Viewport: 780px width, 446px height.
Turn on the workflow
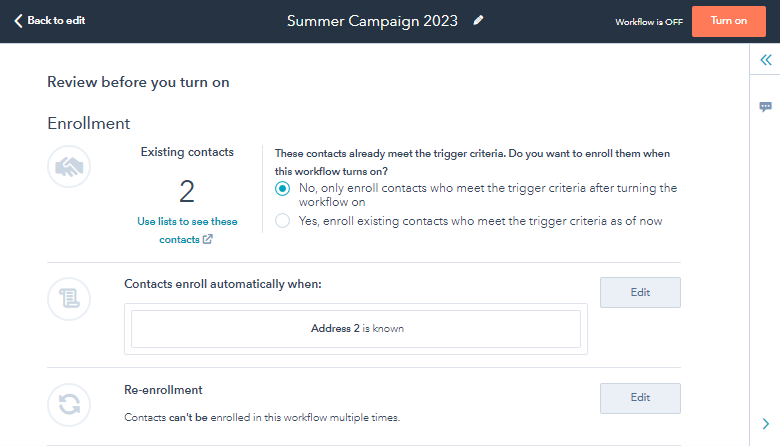pyautogui.click(x=729, y=21)
